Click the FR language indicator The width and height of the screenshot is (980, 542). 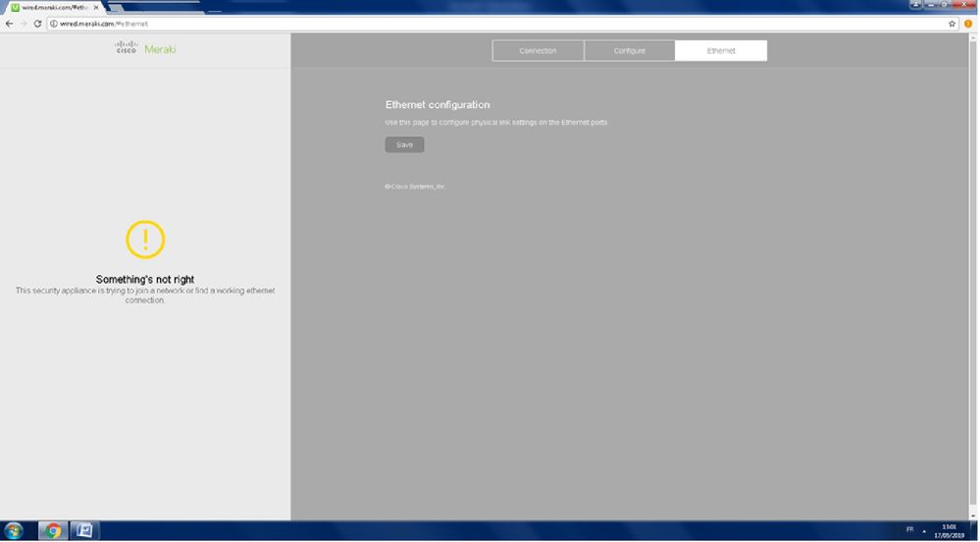pos(909,530)
